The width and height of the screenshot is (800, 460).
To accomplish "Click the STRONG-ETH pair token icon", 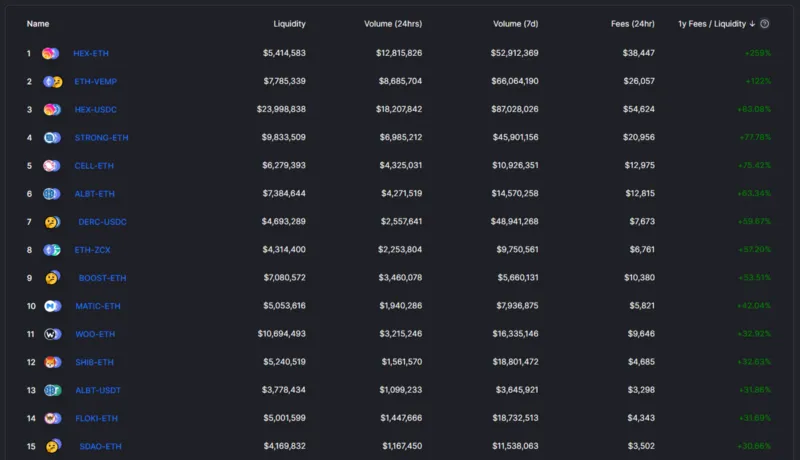I will (x=52, y=138).
